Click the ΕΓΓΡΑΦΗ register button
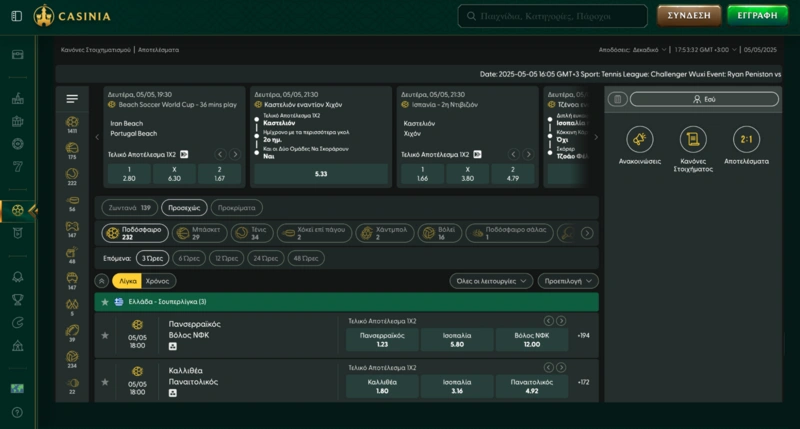This screenshot has width=800, height=429. point(757,16)
